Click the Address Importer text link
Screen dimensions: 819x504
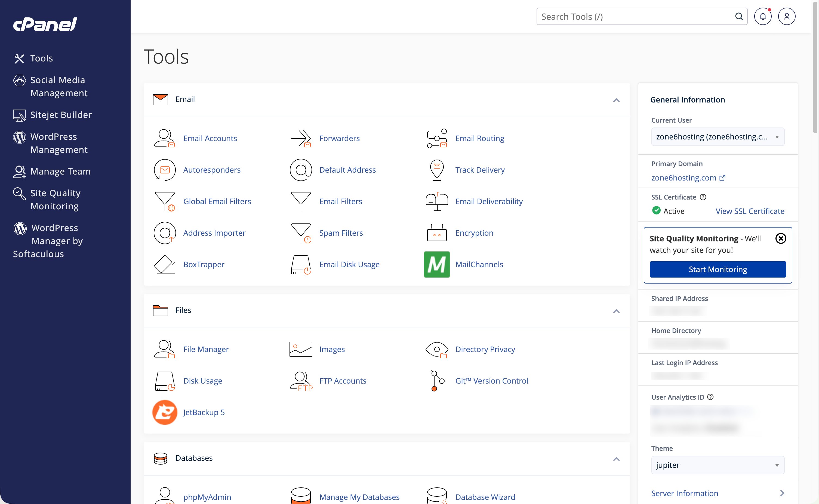click(214, 233)
